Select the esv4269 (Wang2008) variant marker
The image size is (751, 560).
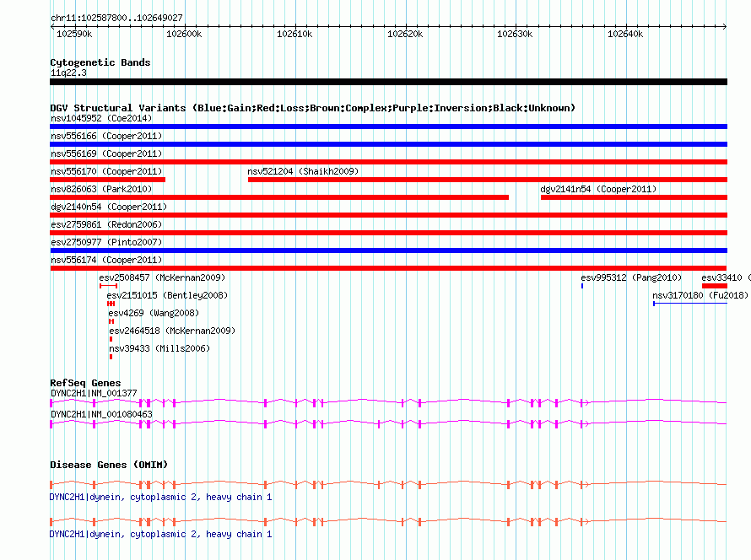pos(111,321)
